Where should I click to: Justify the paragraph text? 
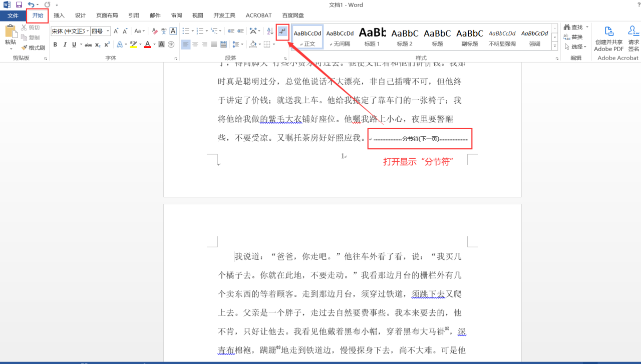click(x=214, y=45)
